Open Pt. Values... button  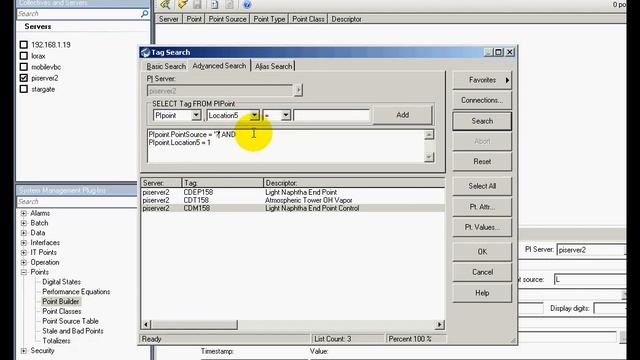(482, 227)
